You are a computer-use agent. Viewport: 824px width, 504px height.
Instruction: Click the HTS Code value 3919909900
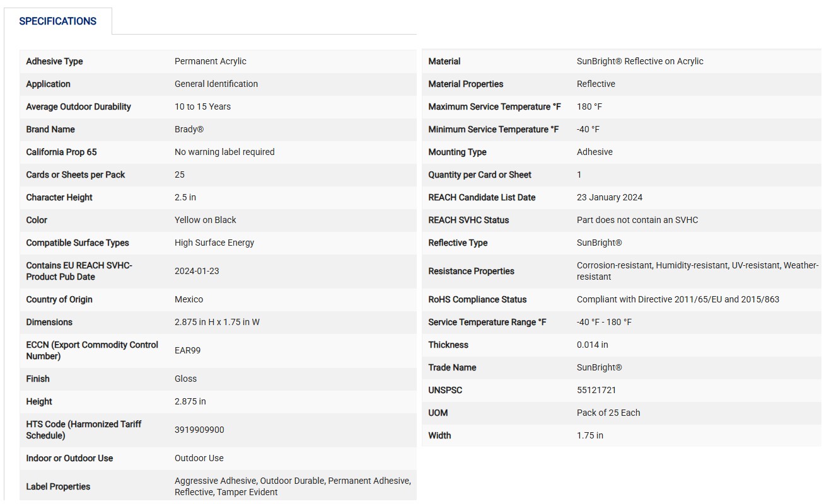(199, 430)
